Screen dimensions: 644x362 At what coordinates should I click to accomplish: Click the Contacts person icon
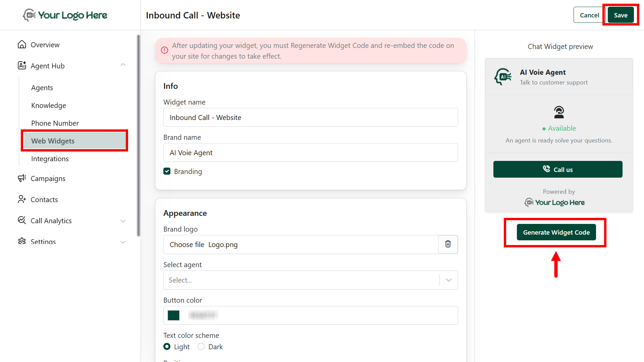coord(22,199)
